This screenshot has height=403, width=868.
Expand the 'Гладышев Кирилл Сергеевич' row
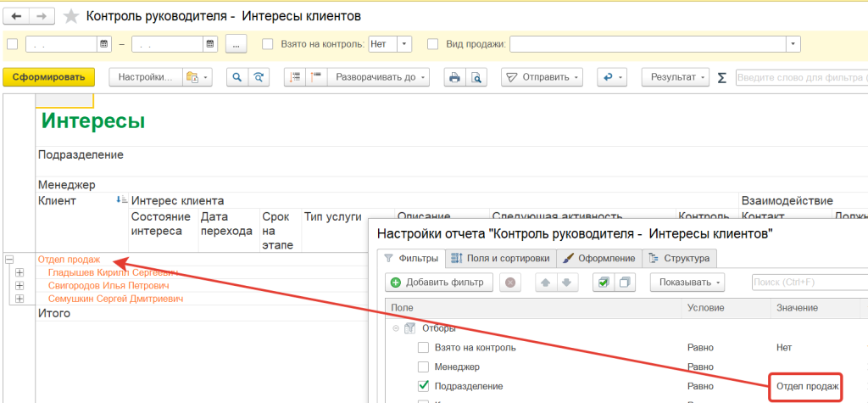[19, 272]
